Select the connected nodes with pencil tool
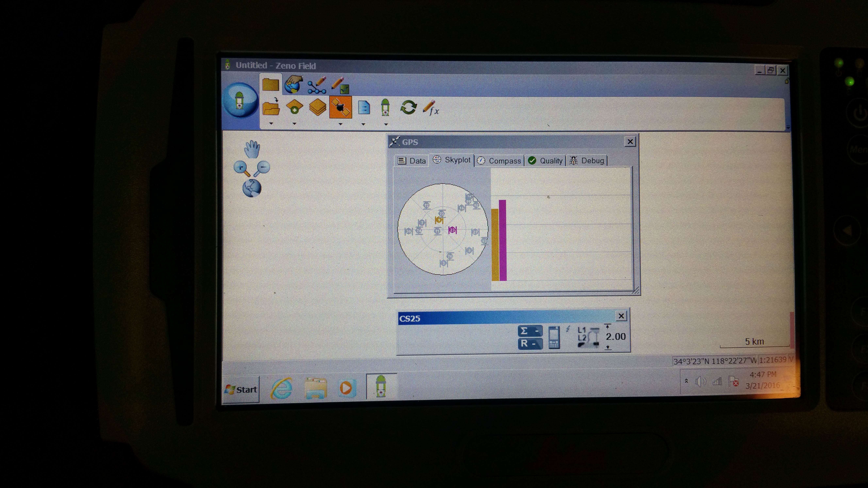This screenshot has height=488, width=868. (317, 85)
